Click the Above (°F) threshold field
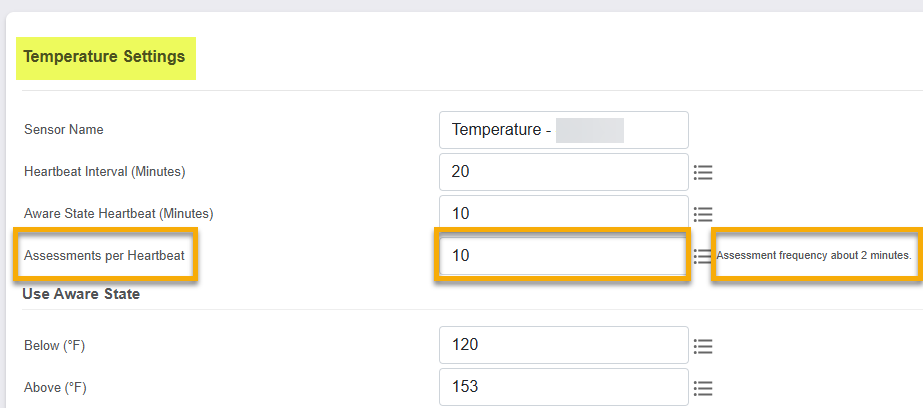 [x=563, y=387]
